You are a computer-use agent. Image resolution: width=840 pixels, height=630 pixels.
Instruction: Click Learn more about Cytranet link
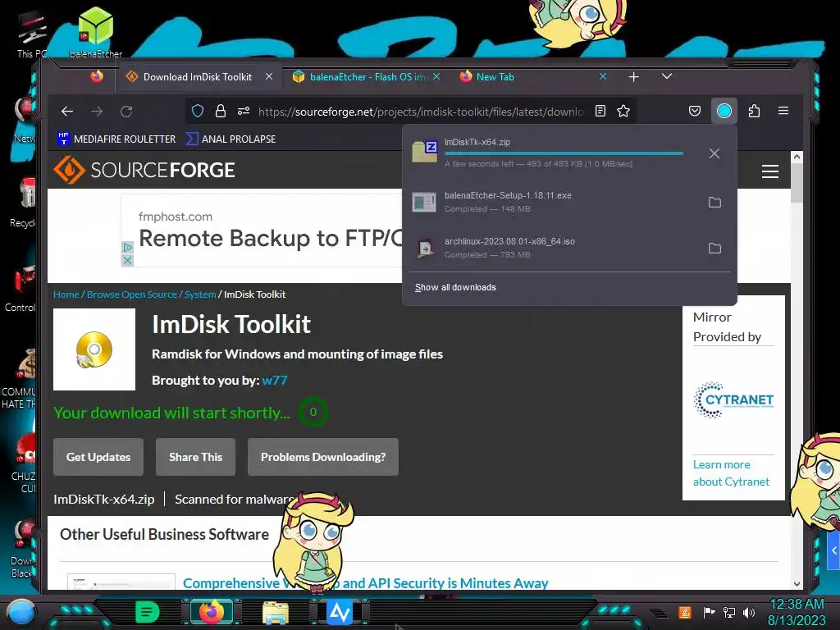pos(731,473)
